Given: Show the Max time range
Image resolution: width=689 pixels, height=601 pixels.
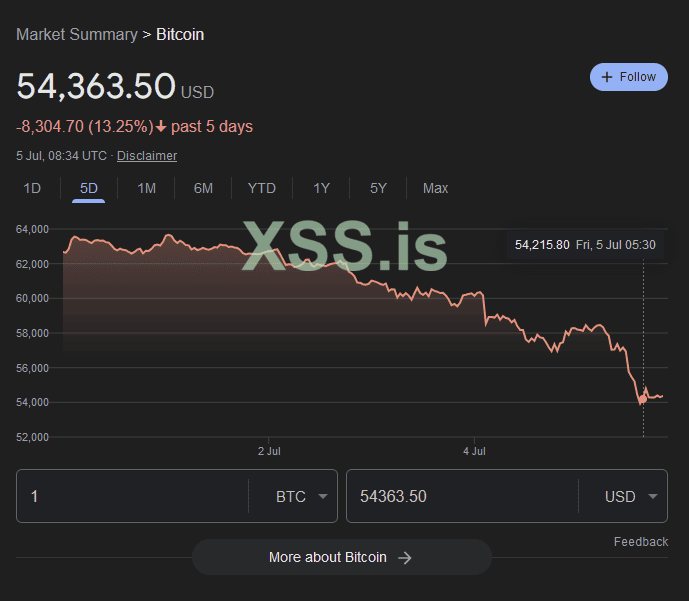Looking at the screenshot, I should pyautogui.click(x=435, y=188).
